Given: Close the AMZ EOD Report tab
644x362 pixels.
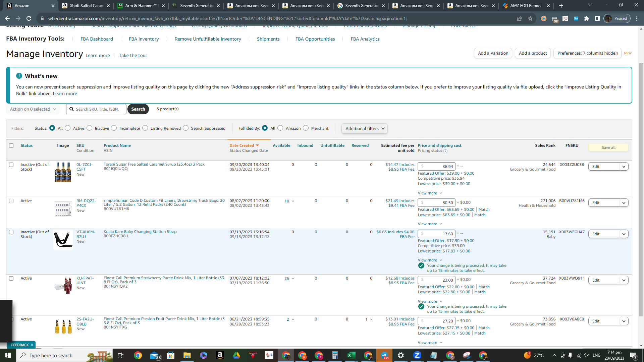Looking at the screenshot, I should [548, 6].
